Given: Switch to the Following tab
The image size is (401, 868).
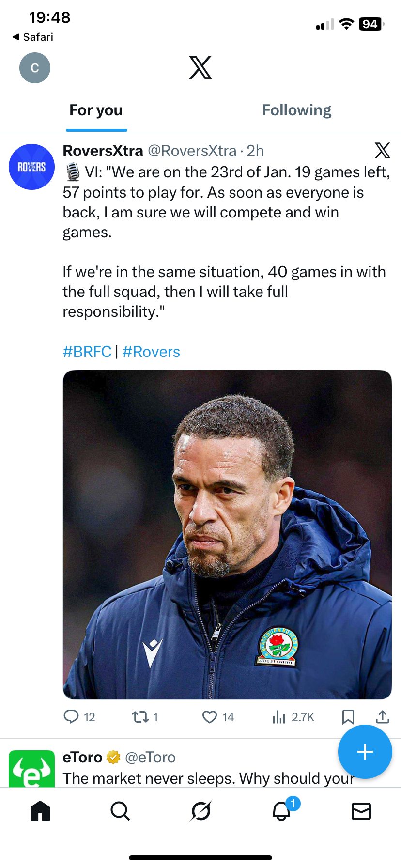Looking at the screenshot, I should click(x=296, y=110).
